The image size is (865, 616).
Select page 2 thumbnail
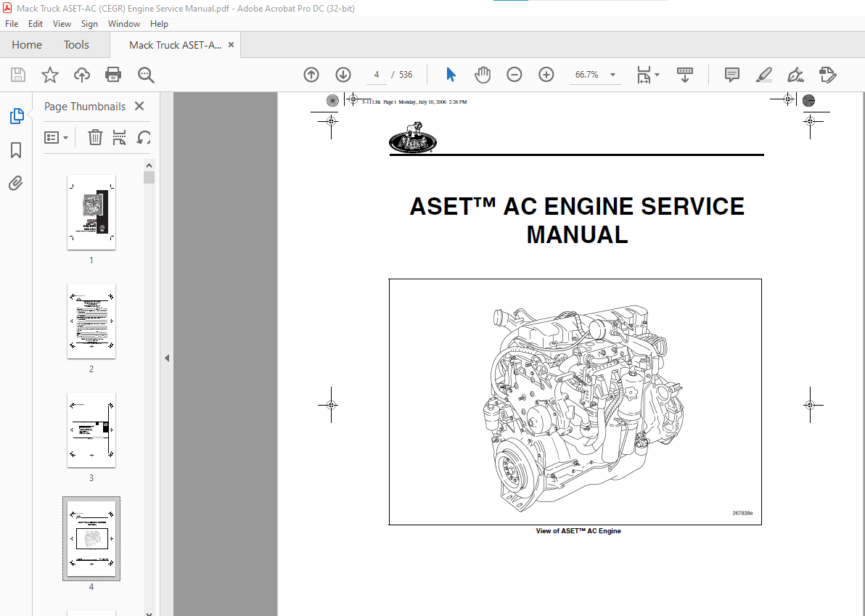91,321
